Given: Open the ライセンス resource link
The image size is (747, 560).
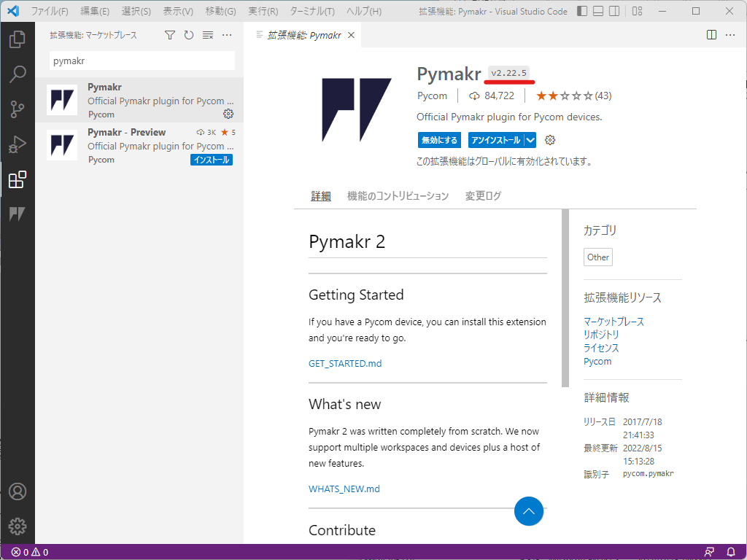Looking at the screenshot, I should click(601, 348).
